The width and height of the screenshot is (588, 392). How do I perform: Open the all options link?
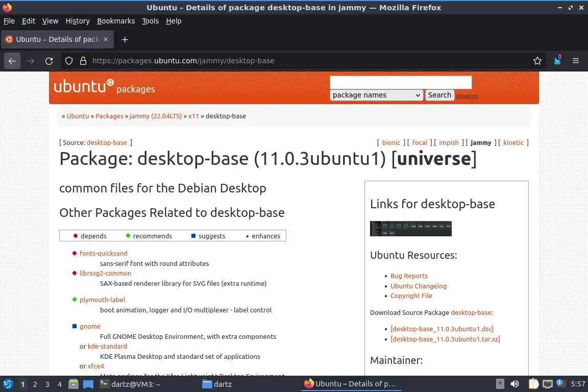(467, 96)
